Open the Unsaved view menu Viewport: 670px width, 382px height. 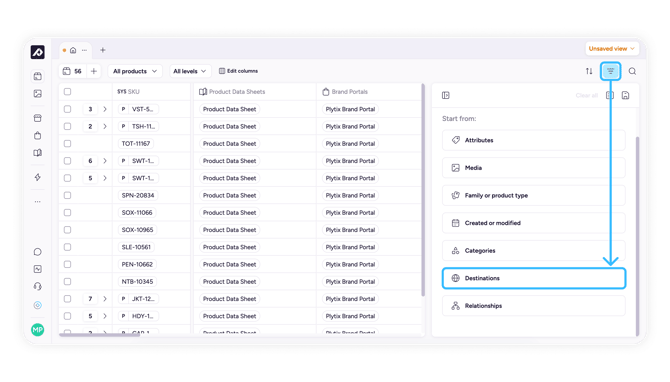[x=611, y=49]
